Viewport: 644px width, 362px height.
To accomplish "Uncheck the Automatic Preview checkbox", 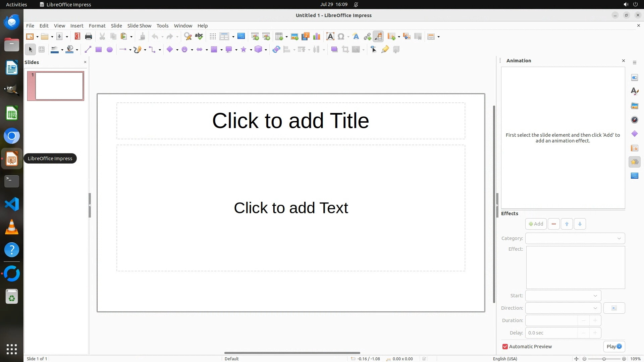I will pyautogui.click(x=505, y=347).
